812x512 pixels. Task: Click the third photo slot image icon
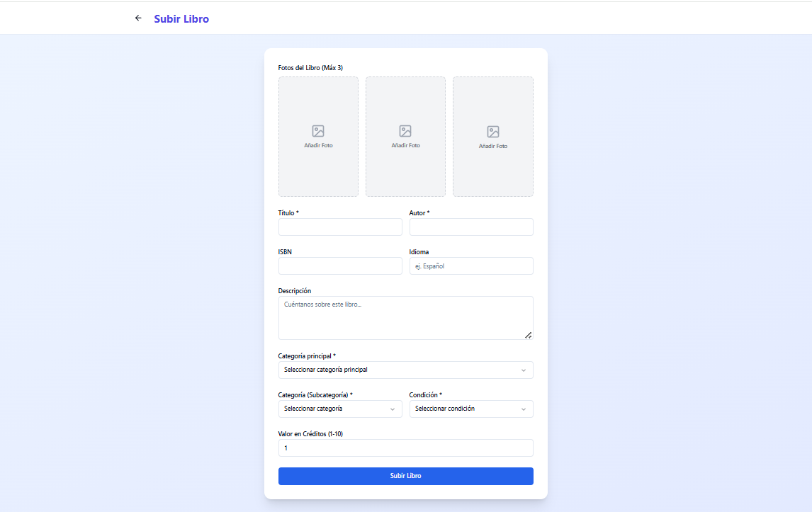pyautogui.click(x=493, y=132)
